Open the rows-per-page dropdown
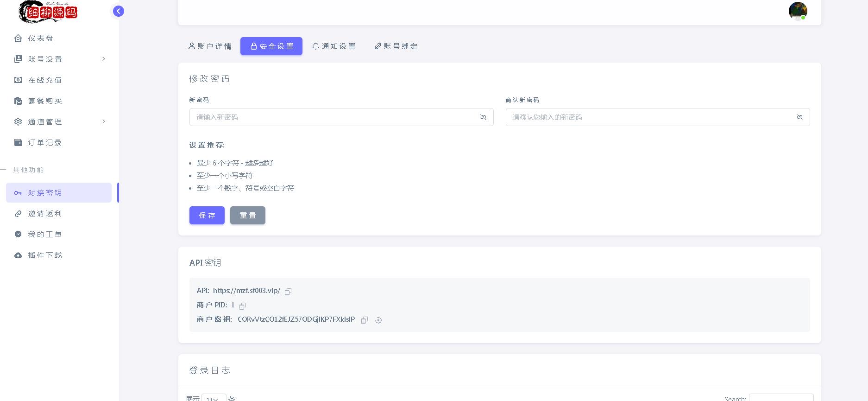Screen dimensions: 868x401 click(x=214, y=398)
